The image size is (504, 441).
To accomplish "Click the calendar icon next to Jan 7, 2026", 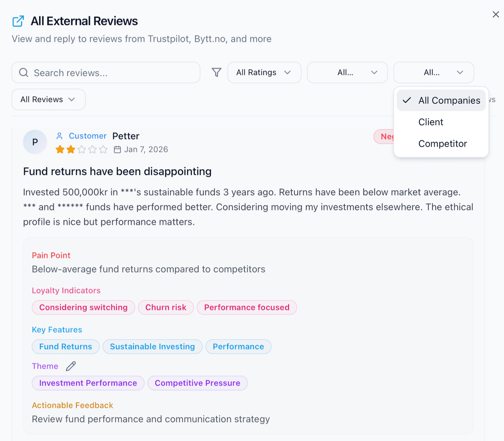I will click(x=118, y=149).
